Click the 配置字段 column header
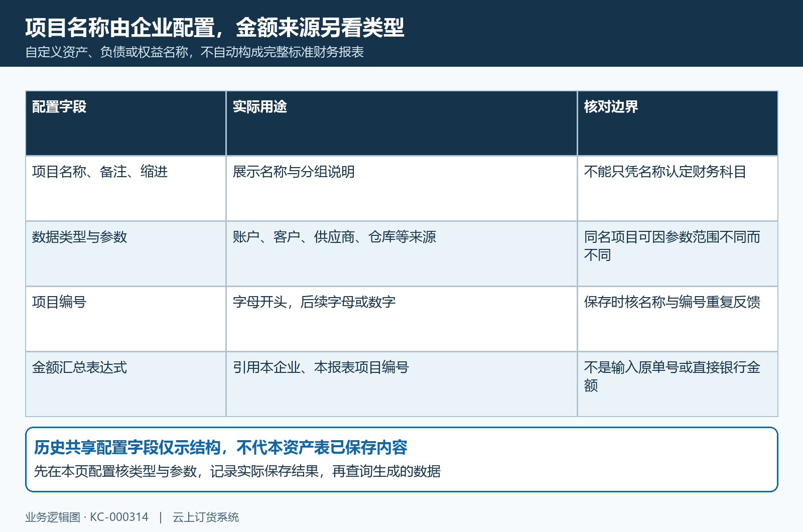This screenshot has width=803, height=532. click(x=125, y=123)
